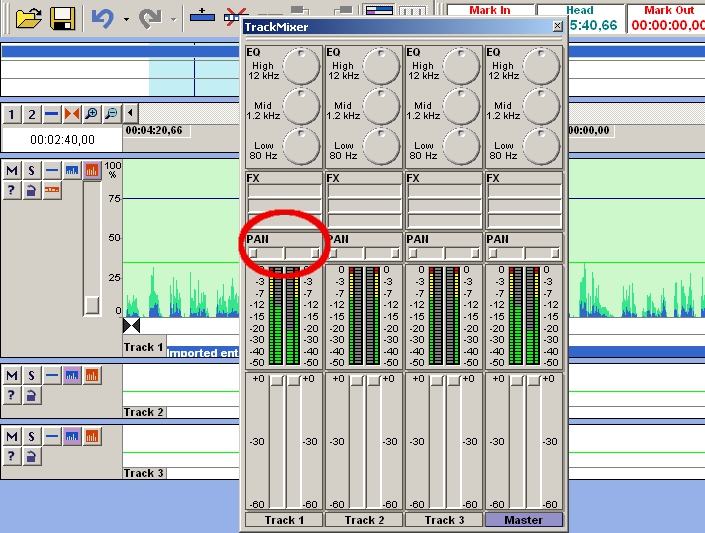Open the third FX slot of Track 3
This screenshot has width=705, height=533.
(444, 221)
